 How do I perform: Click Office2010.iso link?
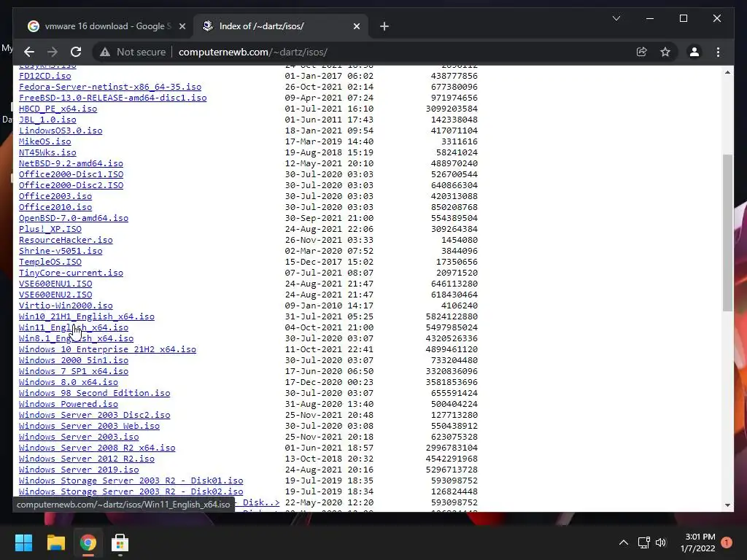[x=55, y=207]
